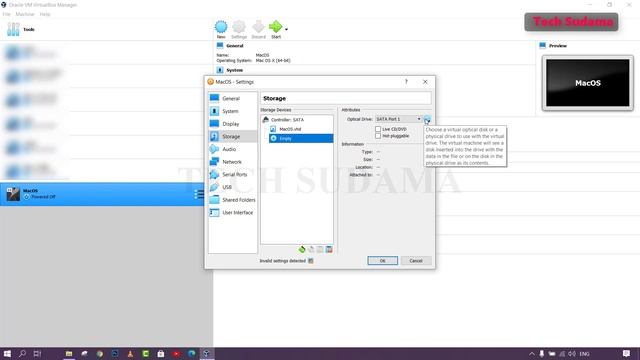This screenshot has width=640, height=360.
Task: Open the Serial Ports settings category
Action: point(233,174)
